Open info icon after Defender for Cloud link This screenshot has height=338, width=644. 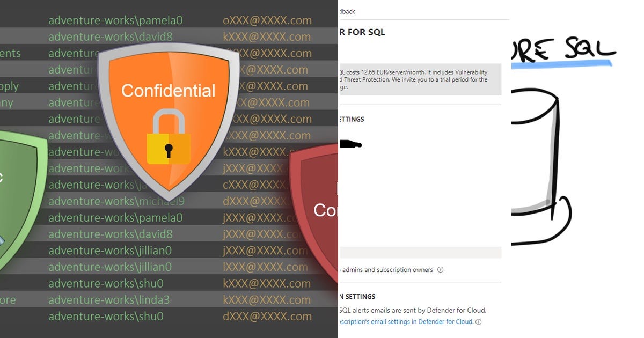478,322
